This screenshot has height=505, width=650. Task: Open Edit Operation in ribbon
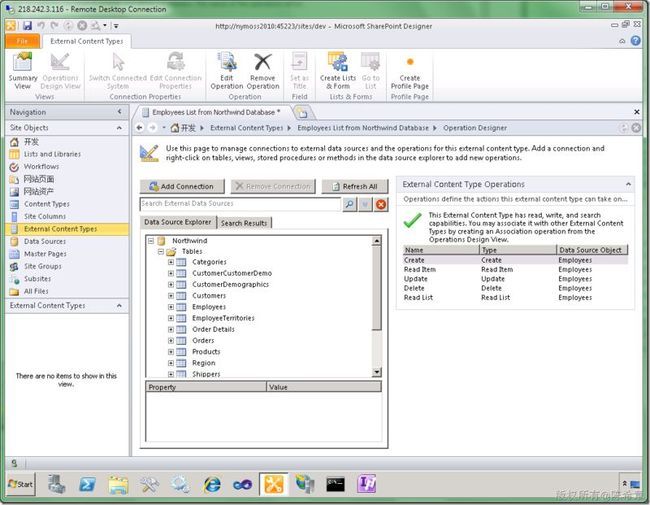(x=226, y=70)
